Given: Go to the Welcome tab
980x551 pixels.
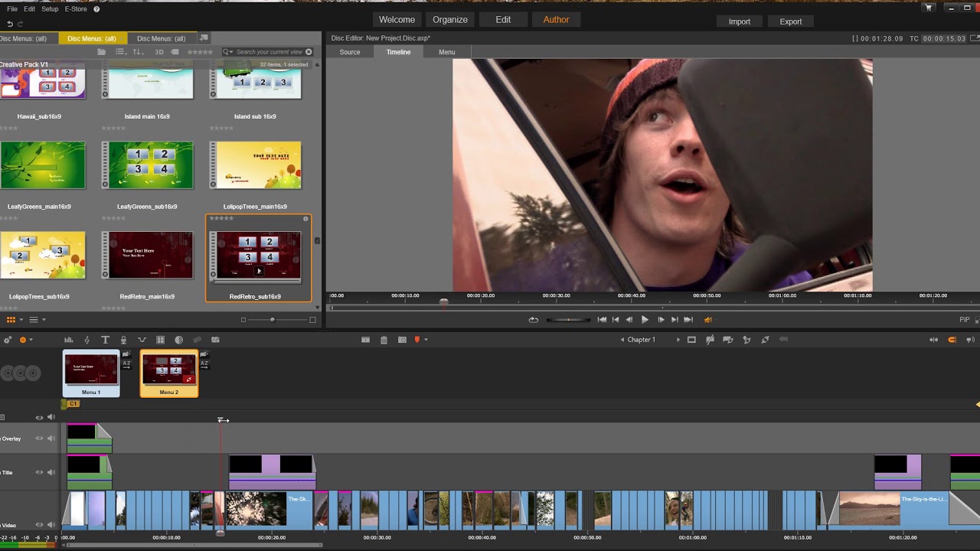Looking at the screenshot, I should [x=397, y=20].
